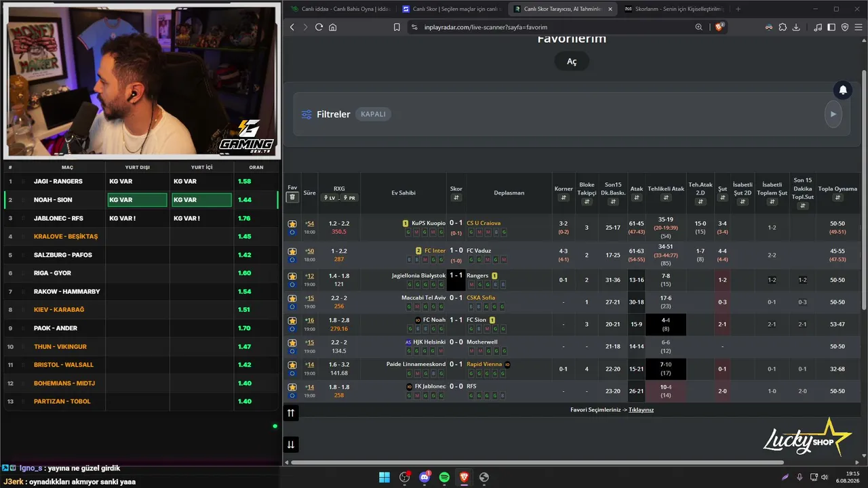Open the CS U Craiova team link
Screen dimensions: 868x488
pyautogui.click(x=484, y=223)
